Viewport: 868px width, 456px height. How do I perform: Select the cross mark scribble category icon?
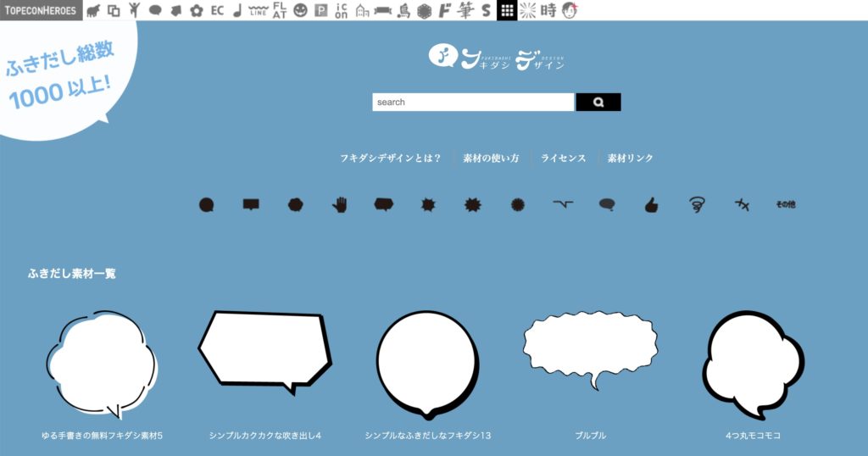[x=742, y=205]
